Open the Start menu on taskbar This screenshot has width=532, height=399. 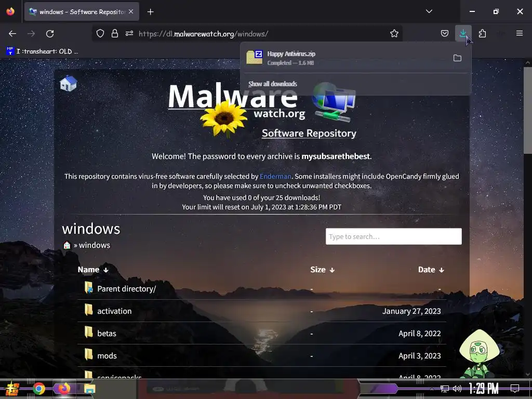[x=12, y=389]
